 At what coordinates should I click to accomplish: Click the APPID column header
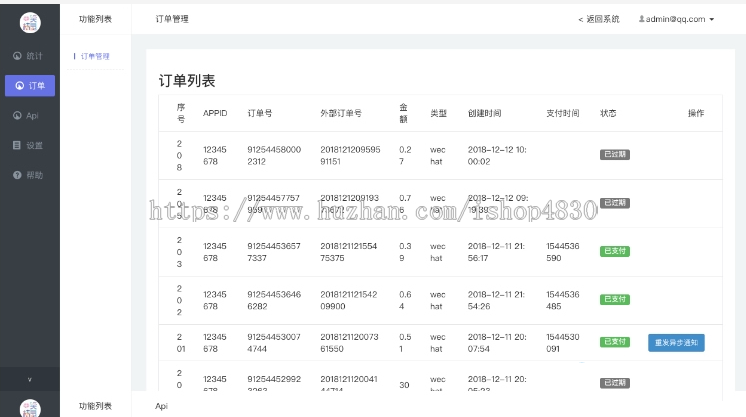pos(215,113)
